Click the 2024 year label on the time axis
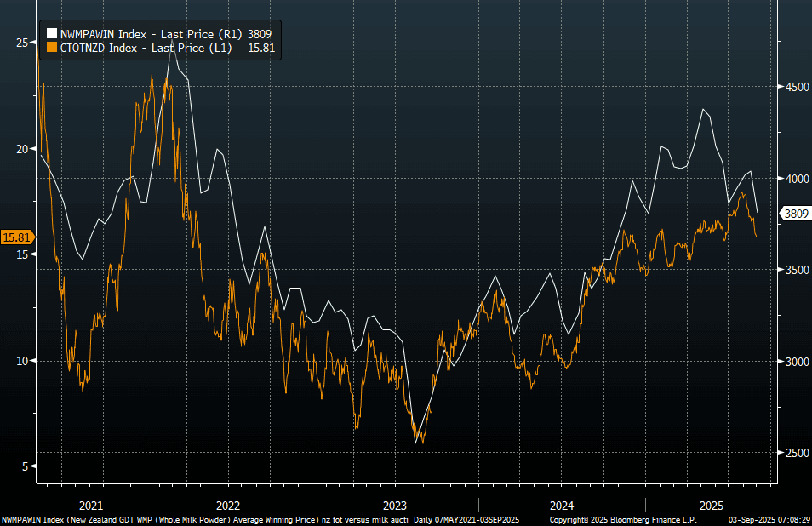812x526 pixels. (x=562, y=506)
